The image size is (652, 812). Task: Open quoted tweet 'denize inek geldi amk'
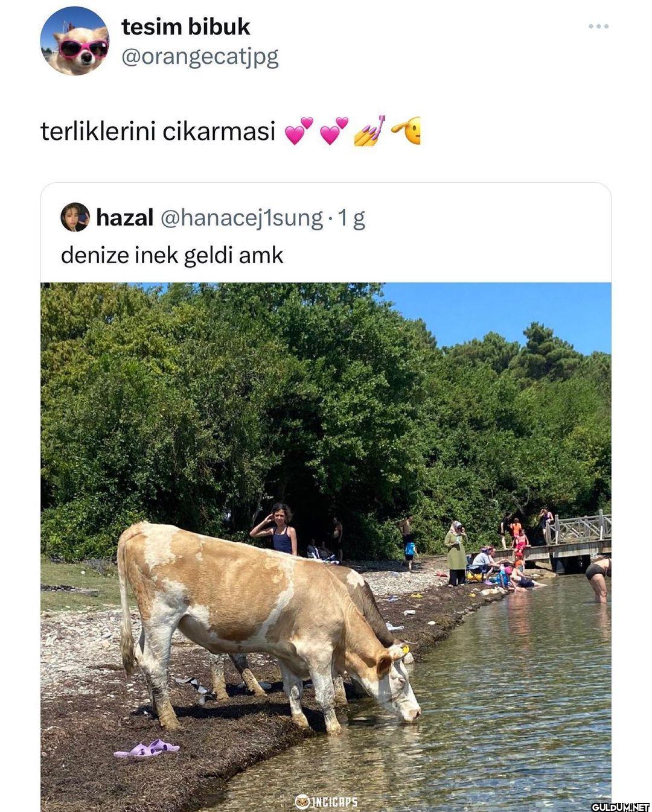coord(172,255)
